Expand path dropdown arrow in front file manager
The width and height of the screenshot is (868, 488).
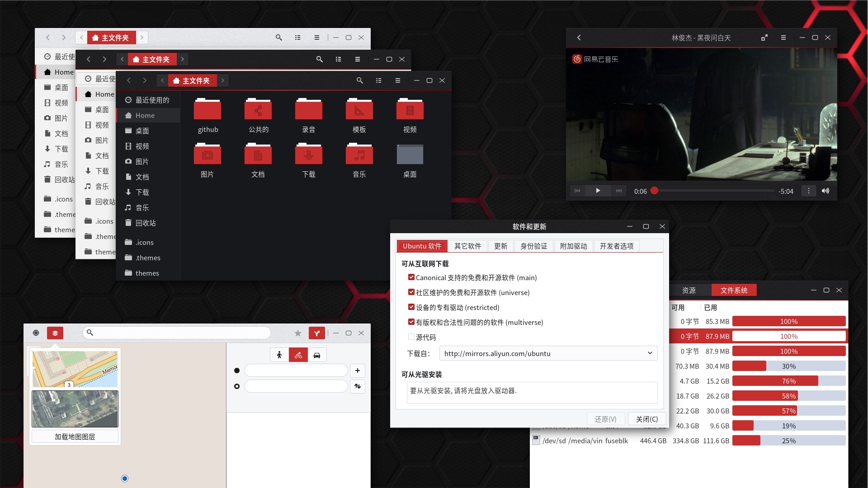[x=223, y=80]
